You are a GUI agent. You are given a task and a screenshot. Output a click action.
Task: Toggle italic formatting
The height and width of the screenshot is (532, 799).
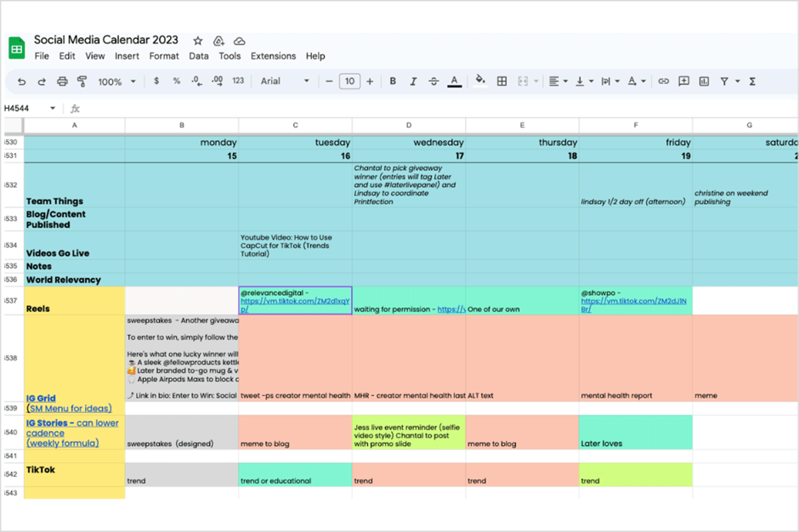[413, 81]
